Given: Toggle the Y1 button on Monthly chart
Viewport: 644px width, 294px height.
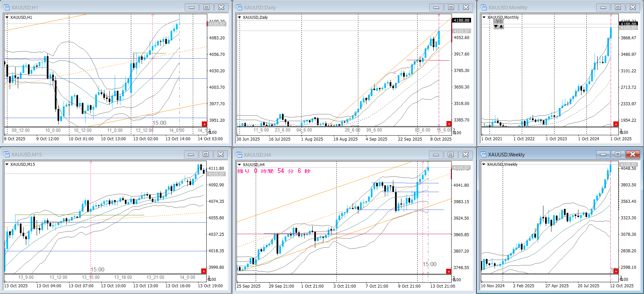Looking at the screenshot, I should point(499,22).
